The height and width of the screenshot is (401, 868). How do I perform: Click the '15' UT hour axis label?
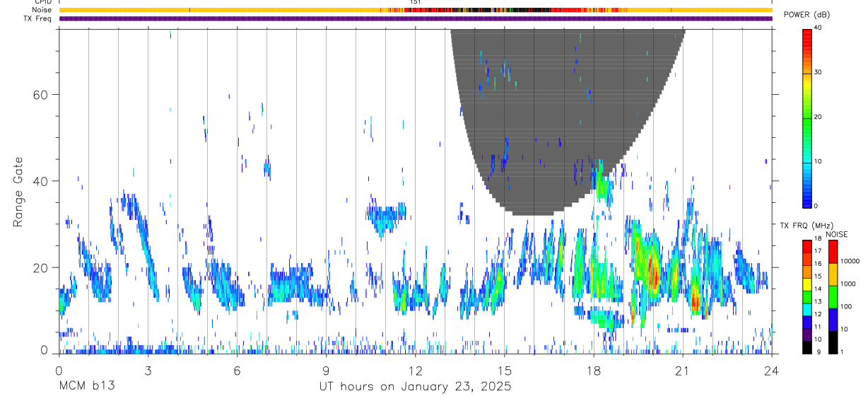tap(504, 370)
